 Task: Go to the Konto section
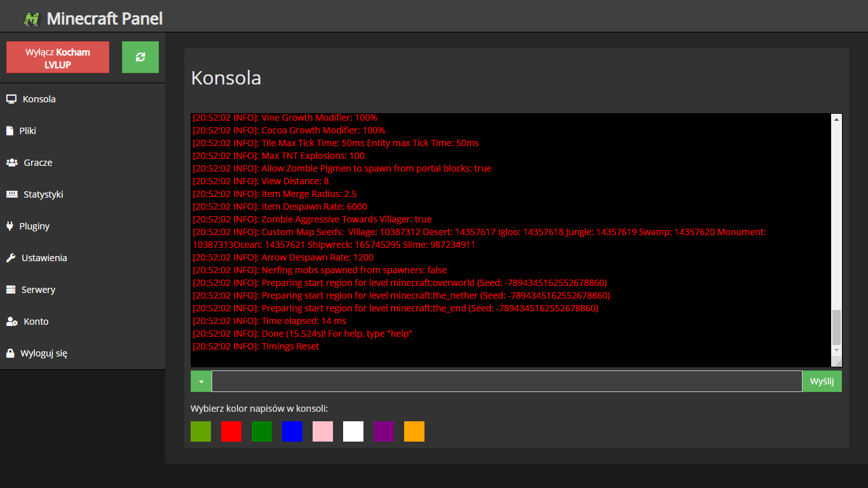(x=36, y=322)
